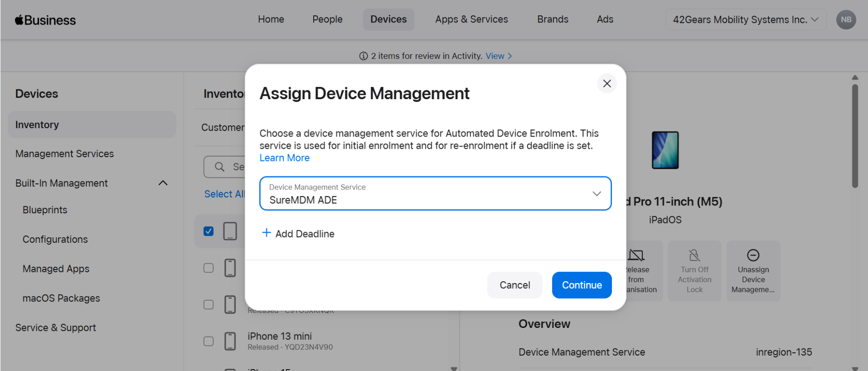Open Service & Support in the sidebar
The image size is (868, 371).
[56, 328]
